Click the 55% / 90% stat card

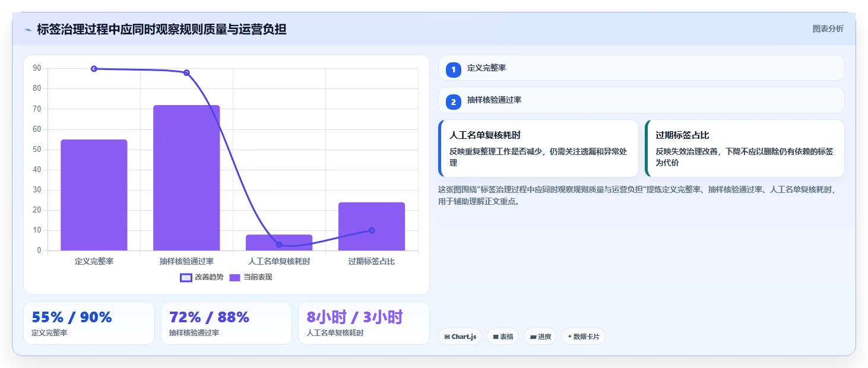pos(89,323)
